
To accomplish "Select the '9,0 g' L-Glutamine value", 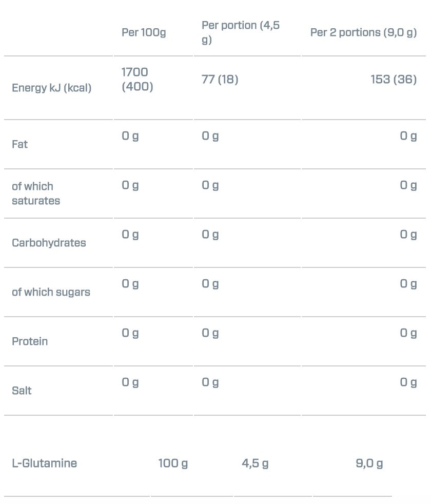I will pyautogui.click(x=369, y=463).
